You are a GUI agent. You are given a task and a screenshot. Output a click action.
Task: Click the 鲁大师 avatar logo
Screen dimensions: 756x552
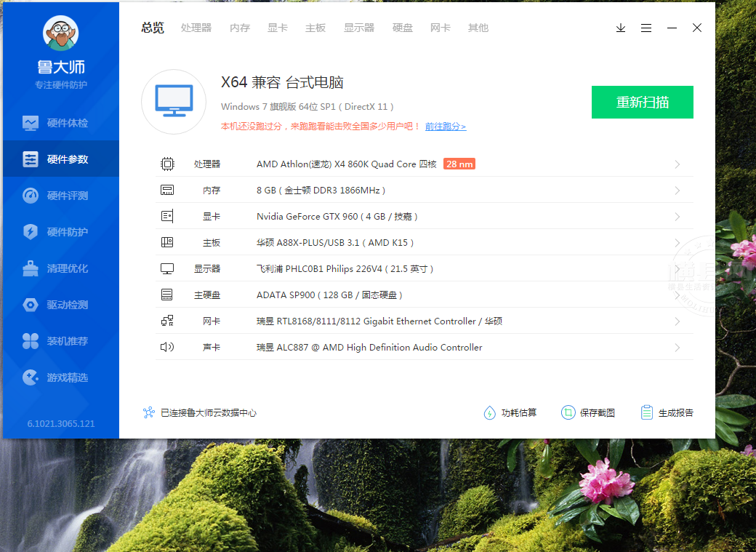pos(61,33)
